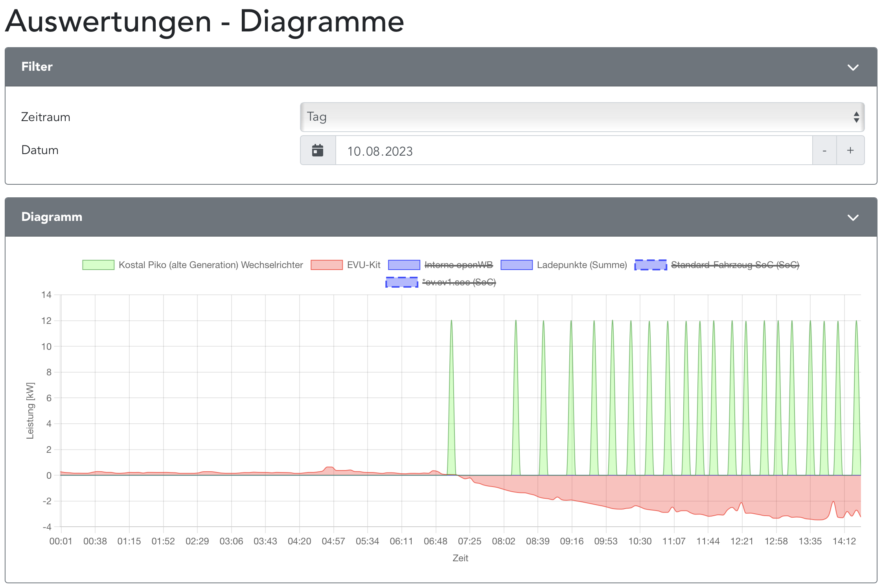The image size is (883, 588).
Task: Click the first green PV peak near 07:05
Action: tap(451, 322)
